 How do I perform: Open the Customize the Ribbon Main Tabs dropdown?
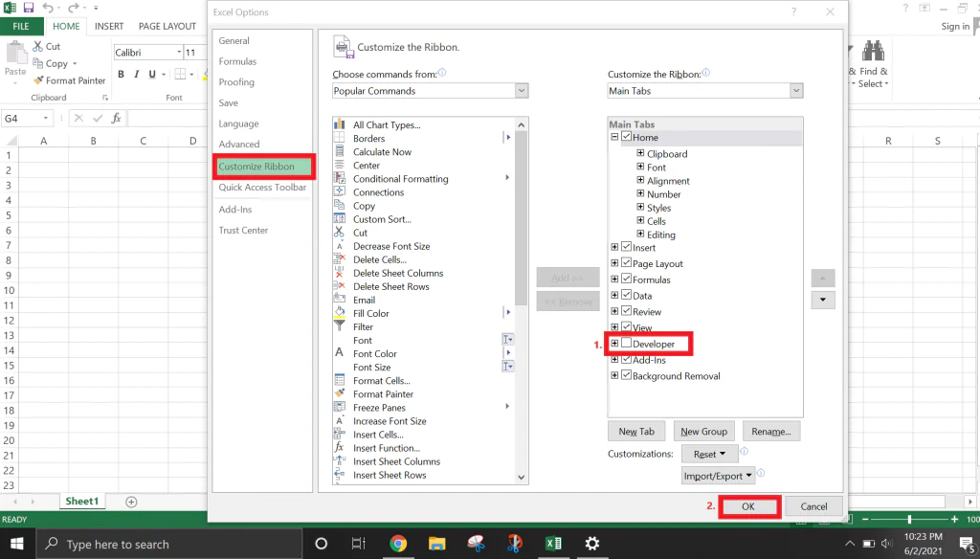tap(705, 91)
